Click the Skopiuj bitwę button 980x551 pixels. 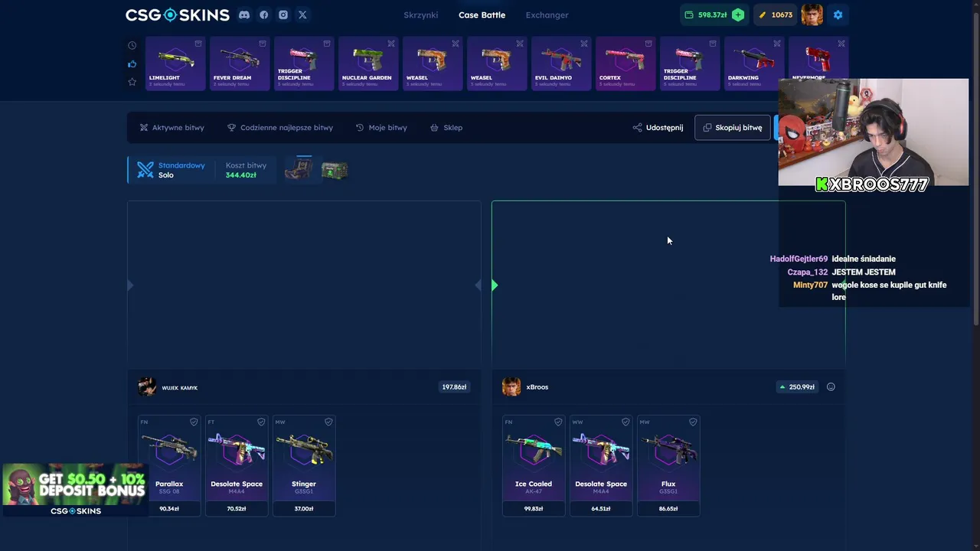(x=733, y=128)
